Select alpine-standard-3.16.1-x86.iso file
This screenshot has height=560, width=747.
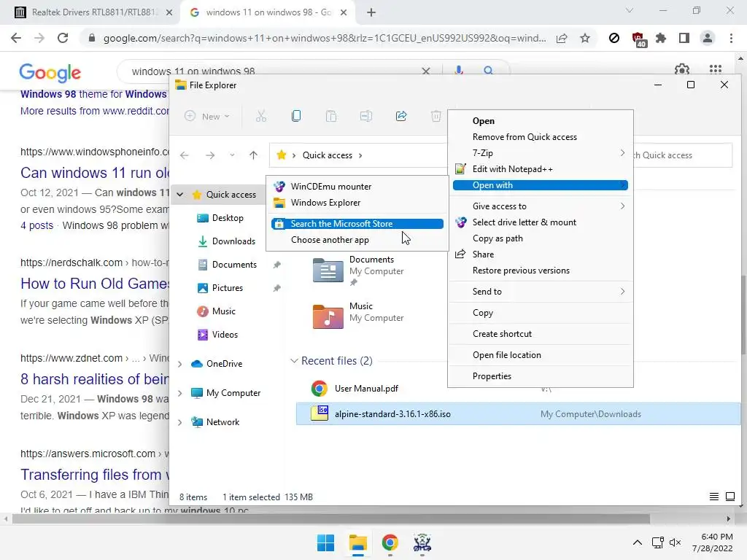click(519, 414)
